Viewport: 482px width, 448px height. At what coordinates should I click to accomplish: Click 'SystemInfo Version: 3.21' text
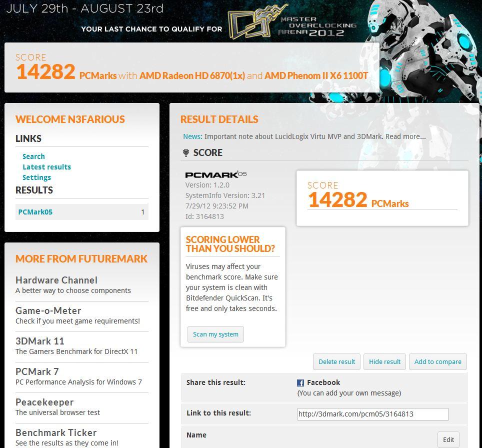click(225, 195)
